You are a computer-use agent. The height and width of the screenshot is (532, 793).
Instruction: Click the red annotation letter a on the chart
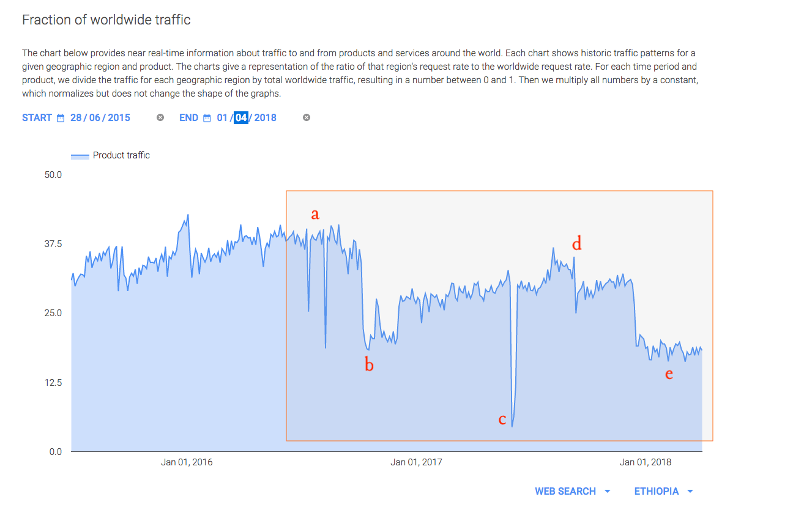tap(315, 214)
